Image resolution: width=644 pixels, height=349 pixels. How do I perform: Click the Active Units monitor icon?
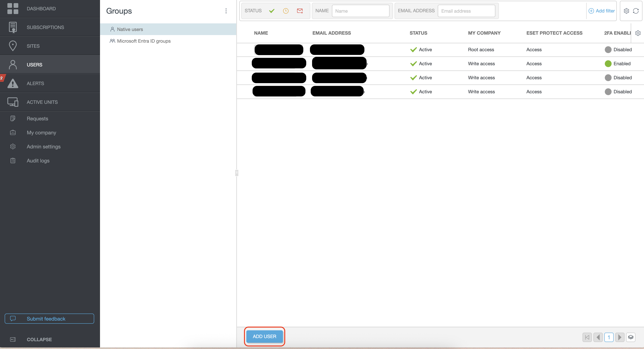(x=13, y=102)
